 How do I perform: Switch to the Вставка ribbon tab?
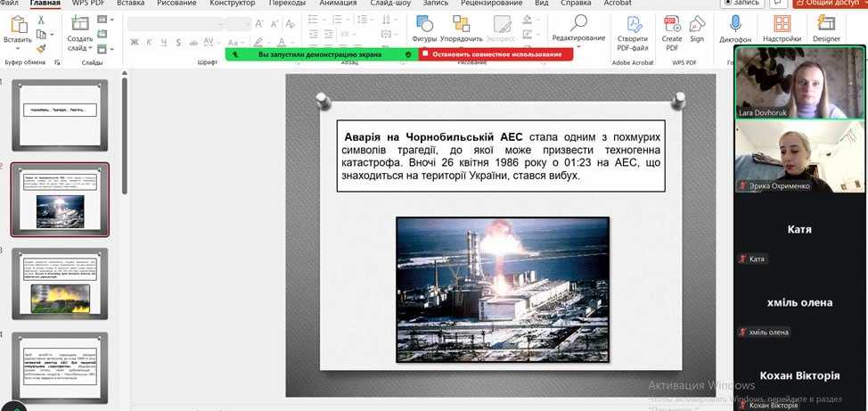(130, 4)
